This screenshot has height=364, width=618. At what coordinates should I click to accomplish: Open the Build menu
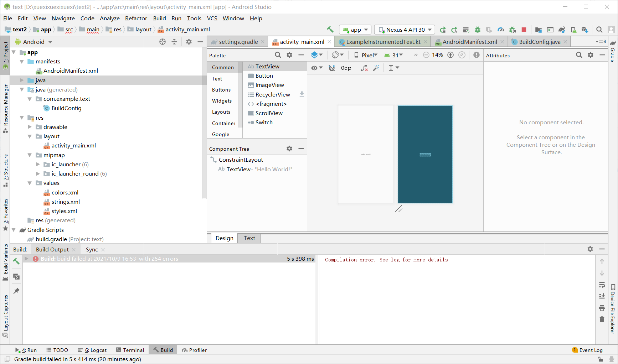pyautogui.click(x=159, y=18)
